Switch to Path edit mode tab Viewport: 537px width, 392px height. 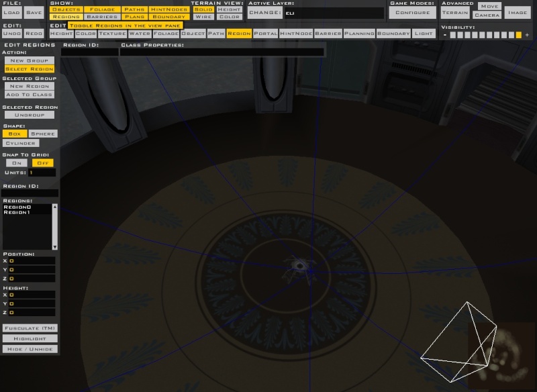point(216,34)
